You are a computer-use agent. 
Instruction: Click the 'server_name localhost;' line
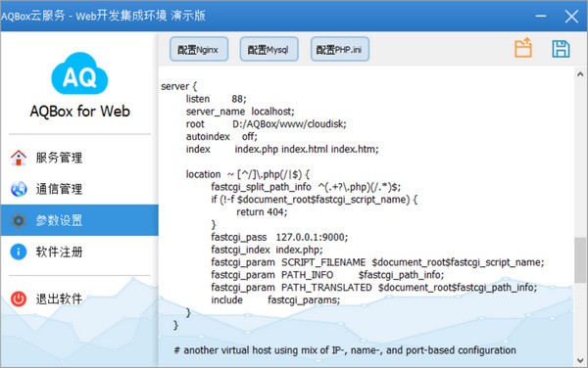(x=240, y=112)
